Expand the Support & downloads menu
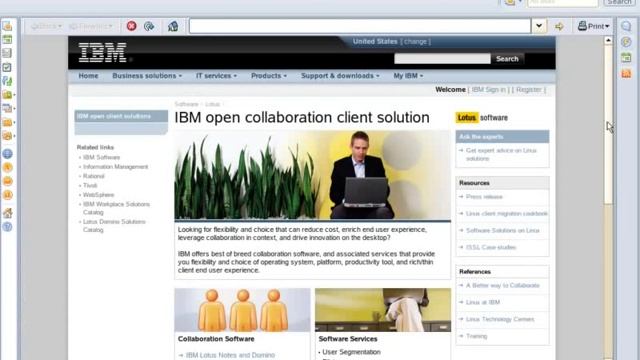Image resolution: width=640 pixels, height=360 pixels. click(x=340, y=76)
